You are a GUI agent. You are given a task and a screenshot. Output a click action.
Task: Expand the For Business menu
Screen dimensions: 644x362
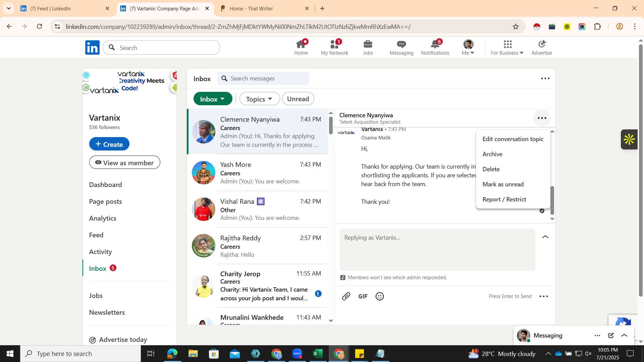point(507,47)
